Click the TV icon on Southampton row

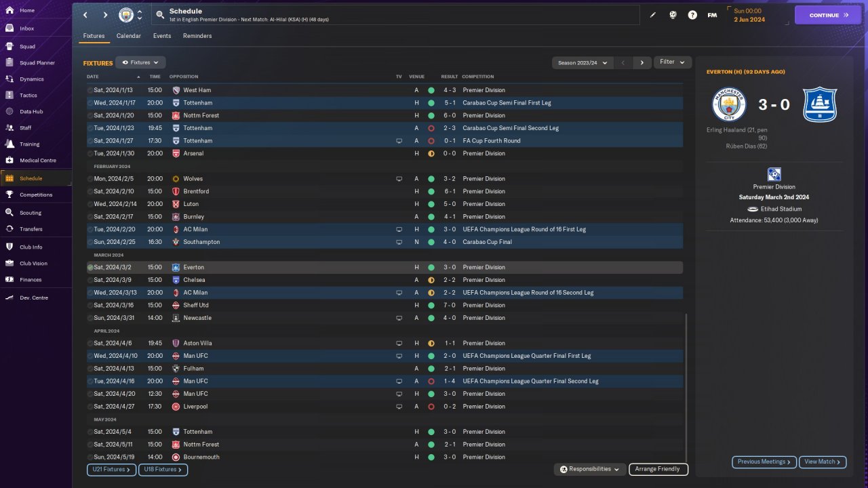(x=399, y=242)
